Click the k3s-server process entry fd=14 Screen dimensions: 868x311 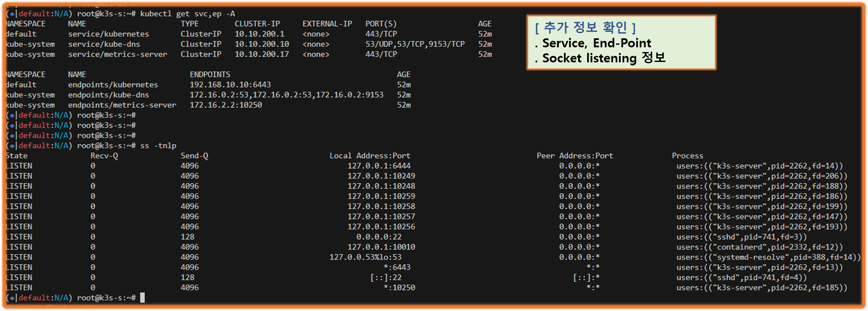coord(760,166)
